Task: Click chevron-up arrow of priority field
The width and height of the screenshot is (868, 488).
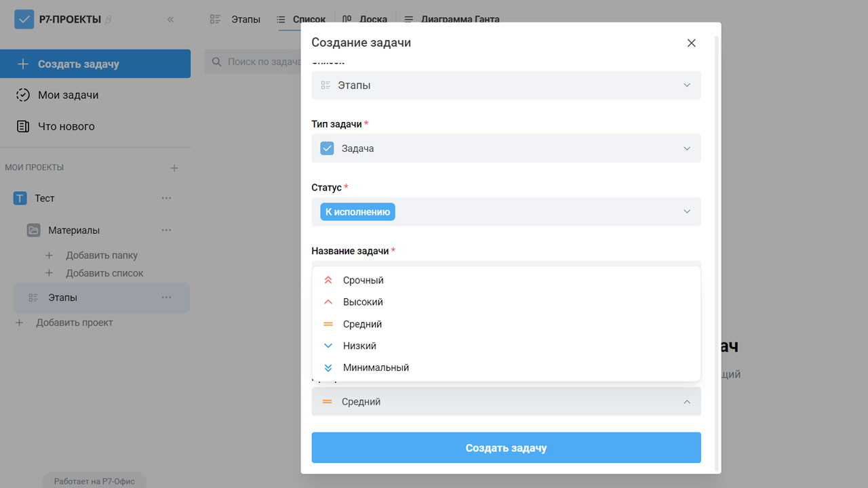Action: pyautogui.click(x=687, y=402)
